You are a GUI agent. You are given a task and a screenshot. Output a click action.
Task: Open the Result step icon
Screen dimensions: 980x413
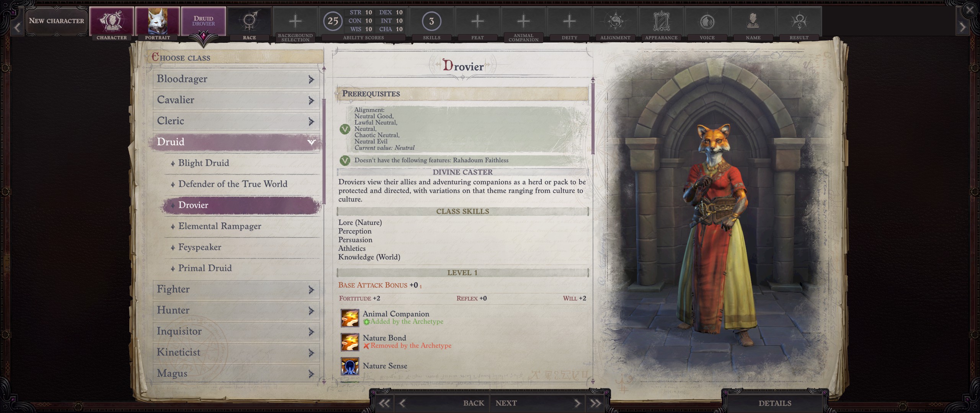tap(799, 21)
